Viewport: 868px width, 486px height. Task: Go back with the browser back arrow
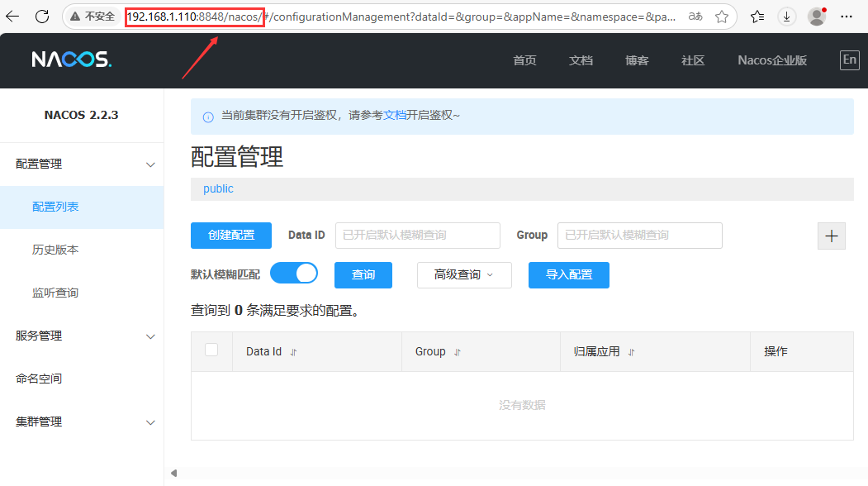(12, 16)
